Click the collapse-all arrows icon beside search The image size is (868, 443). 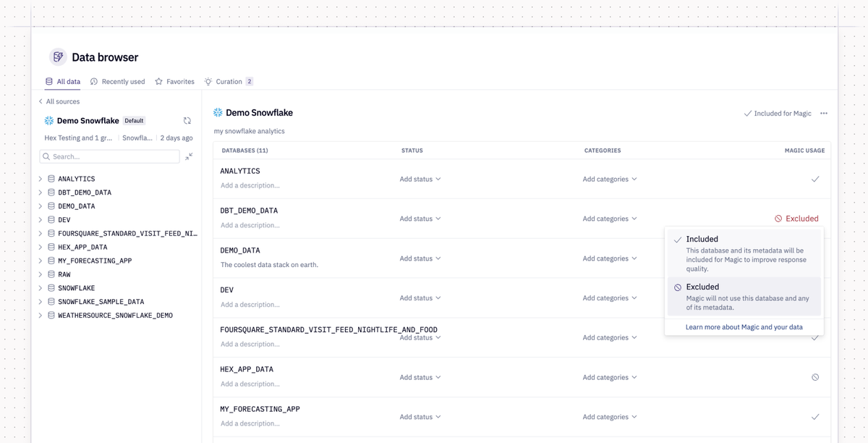189,156
